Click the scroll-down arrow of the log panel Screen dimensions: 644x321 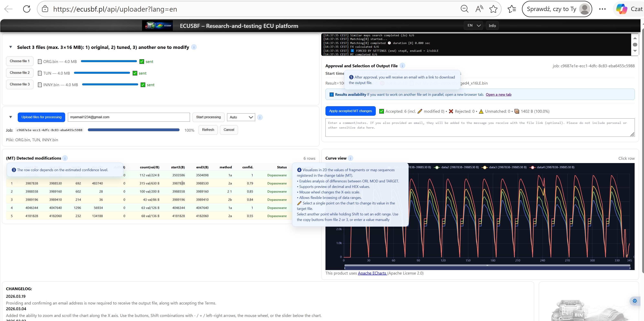coord(635,51)
